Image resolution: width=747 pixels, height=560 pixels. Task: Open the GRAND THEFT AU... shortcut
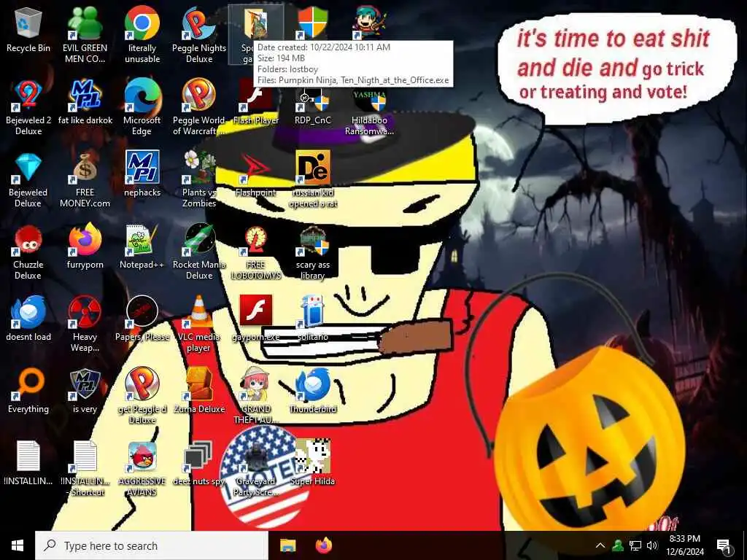(256, 396)
